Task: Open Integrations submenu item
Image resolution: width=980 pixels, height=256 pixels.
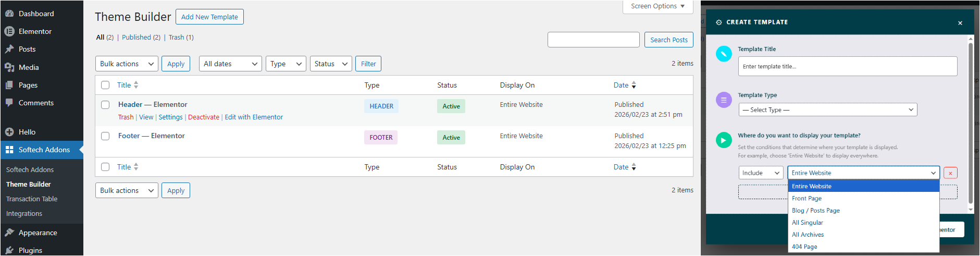Action: pos(24,213)
